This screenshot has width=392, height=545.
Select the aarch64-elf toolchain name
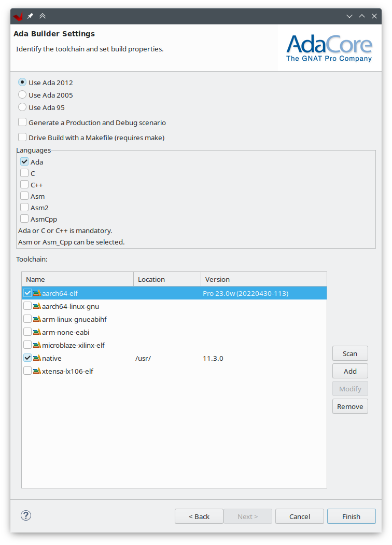tap(60, 293)
